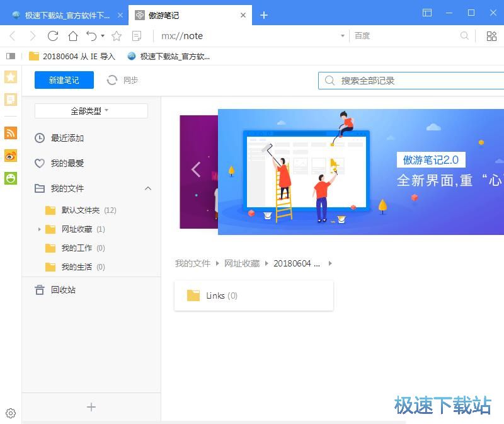Open the 全部类型 dropdown
The width and height of the screenshot is (504, 424).
point(91,111)
